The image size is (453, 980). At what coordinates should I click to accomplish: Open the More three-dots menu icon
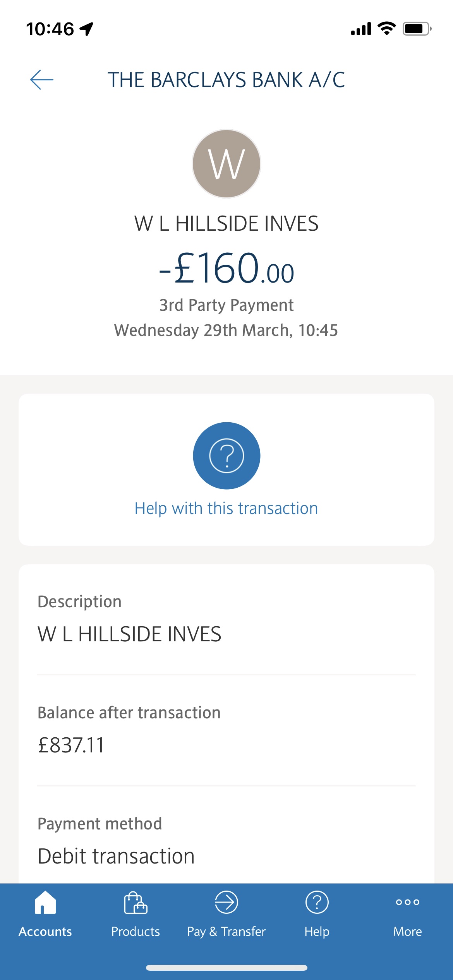tap(407, 902)
